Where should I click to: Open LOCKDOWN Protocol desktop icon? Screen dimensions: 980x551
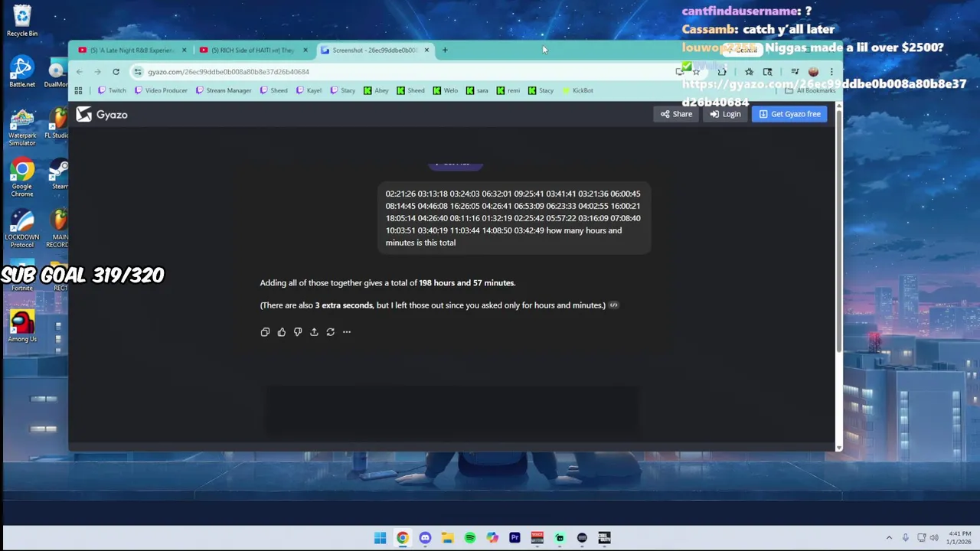tap(22, 230)
